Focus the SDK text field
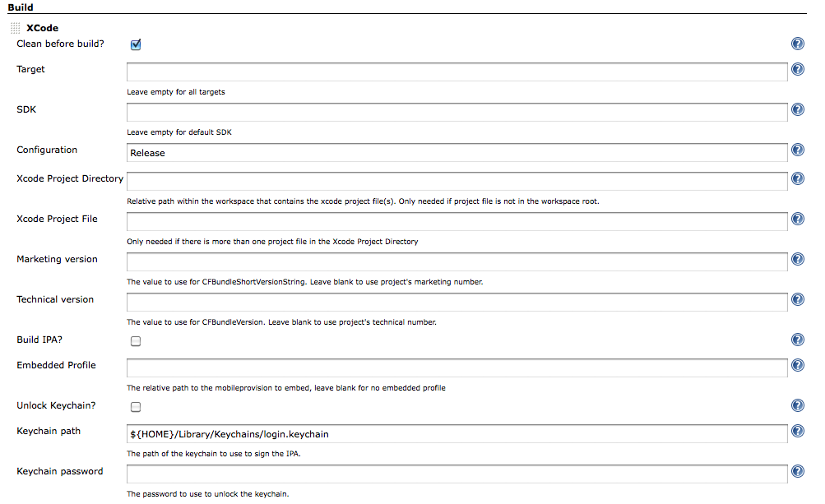 tap(457, 112)
